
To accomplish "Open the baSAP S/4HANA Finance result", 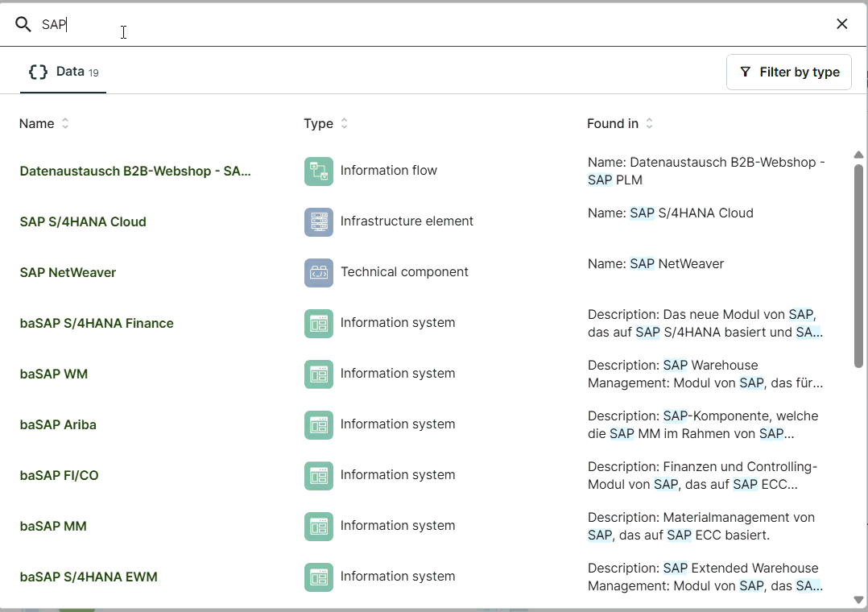I will [97, 324].
